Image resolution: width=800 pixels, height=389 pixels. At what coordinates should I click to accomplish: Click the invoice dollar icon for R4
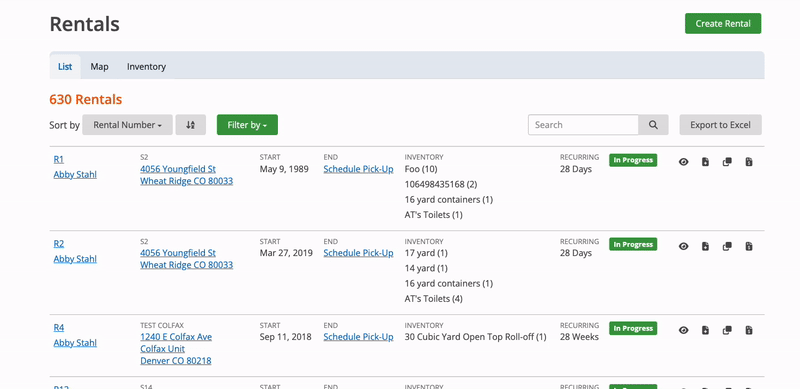[x=748, y=330]
